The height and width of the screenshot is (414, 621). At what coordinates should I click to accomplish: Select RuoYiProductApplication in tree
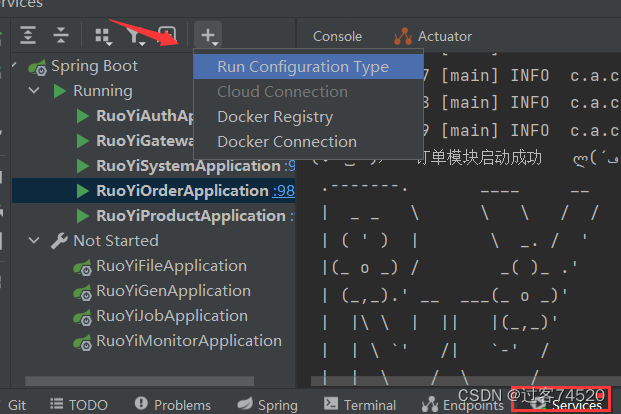(191, 216)
